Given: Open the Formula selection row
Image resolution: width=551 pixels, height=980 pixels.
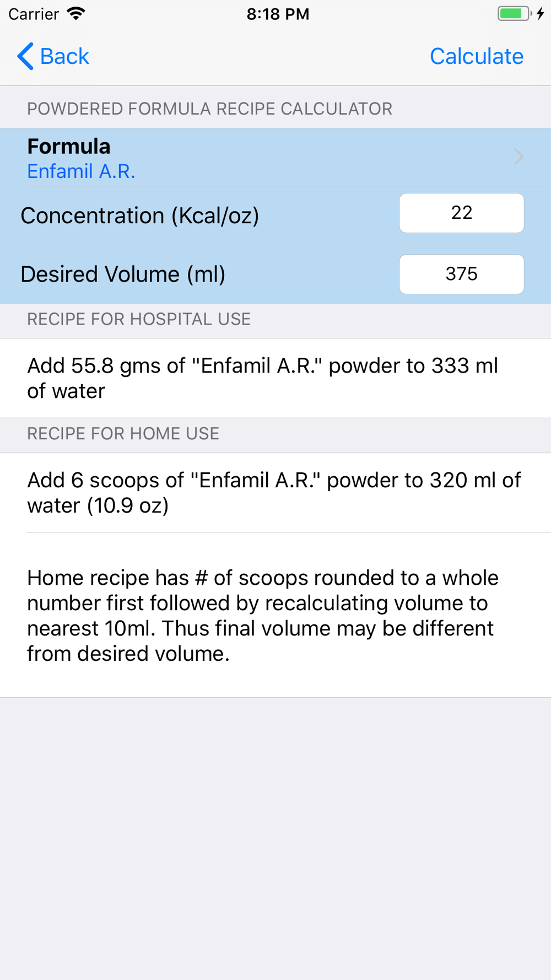Looking at the screenshot, I should [275, 158].
